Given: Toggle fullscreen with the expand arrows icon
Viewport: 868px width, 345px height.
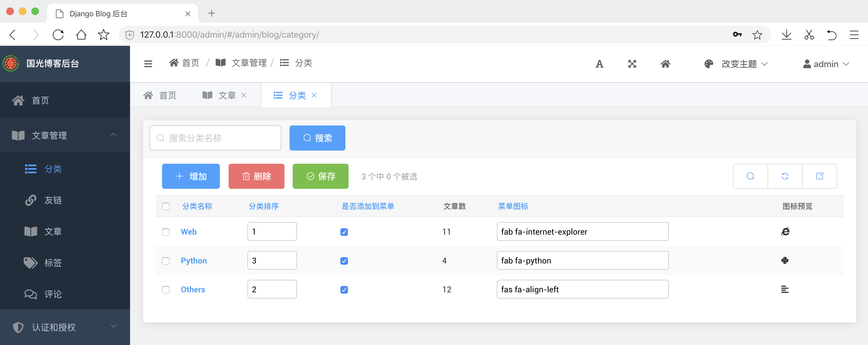Looking at the screenshot, I should click(632, 64).
